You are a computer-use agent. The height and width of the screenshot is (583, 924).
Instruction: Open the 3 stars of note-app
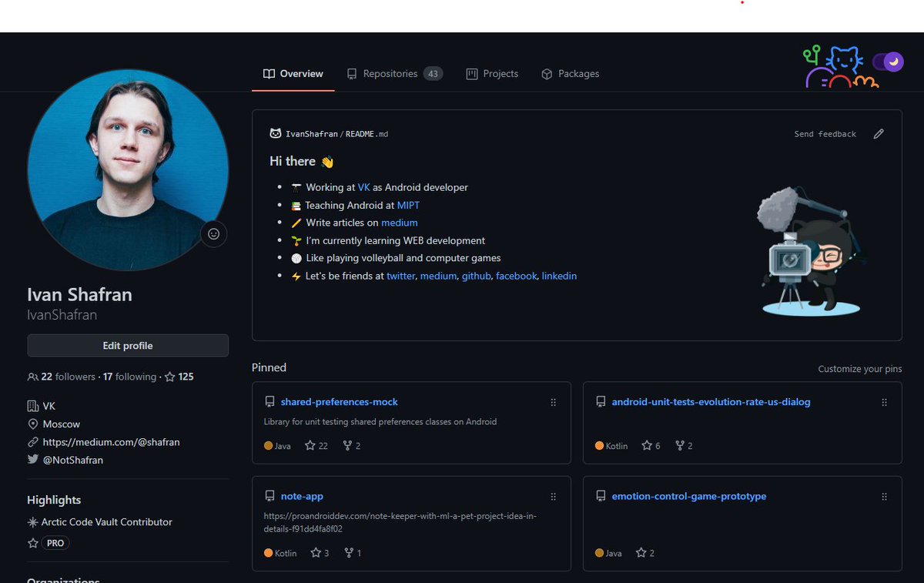point(320,553)
